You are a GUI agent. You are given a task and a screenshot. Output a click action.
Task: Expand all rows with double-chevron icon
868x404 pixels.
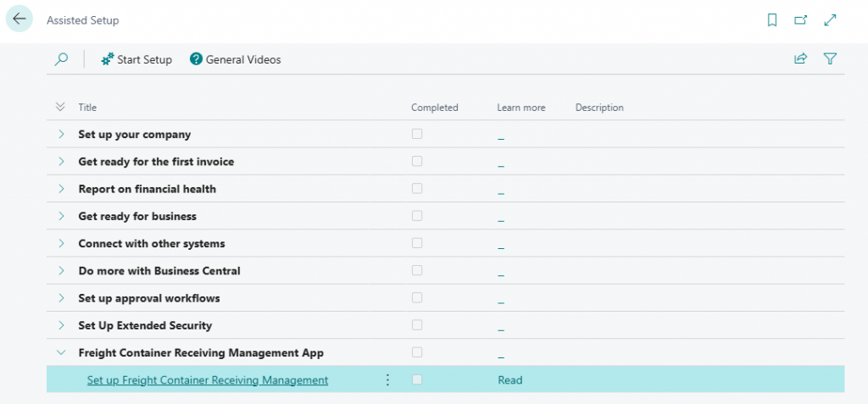tap(61, 107)
